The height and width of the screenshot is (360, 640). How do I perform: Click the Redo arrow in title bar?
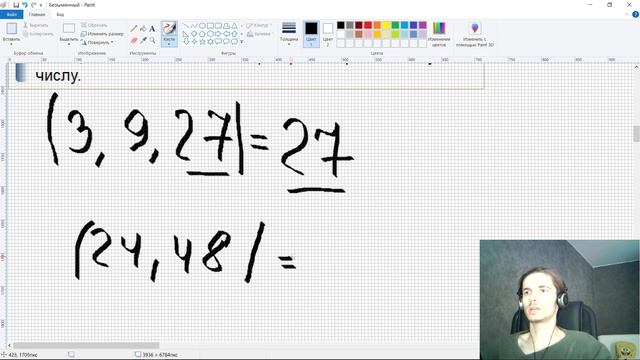pos(33,5)
